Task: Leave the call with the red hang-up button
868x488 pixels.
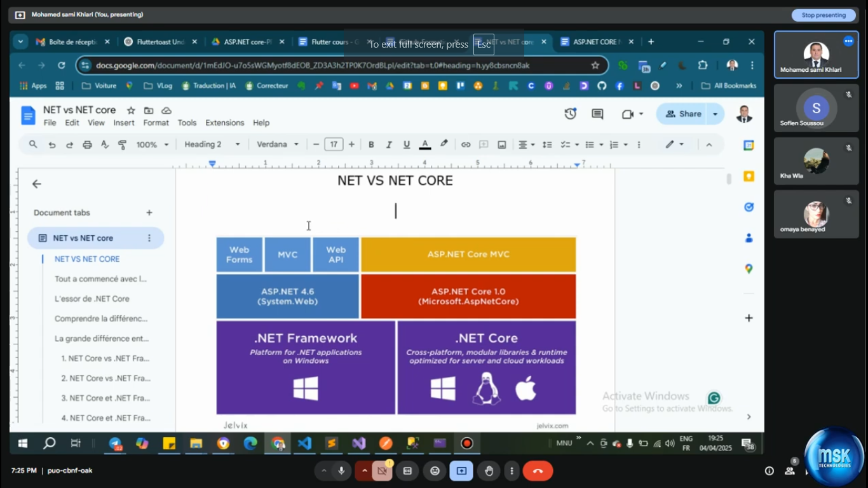Action: (x=538, y=471)
